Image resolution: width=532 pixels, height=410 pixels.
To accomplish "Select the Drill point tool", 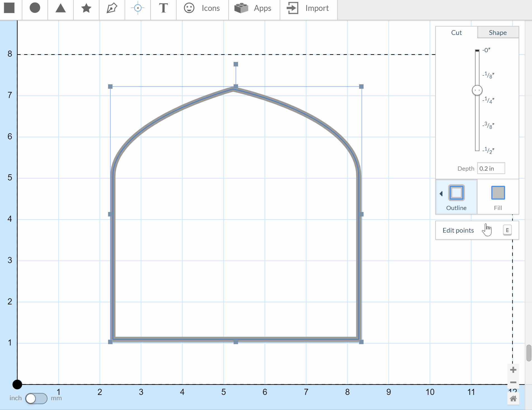I will [x=137, y=8].
